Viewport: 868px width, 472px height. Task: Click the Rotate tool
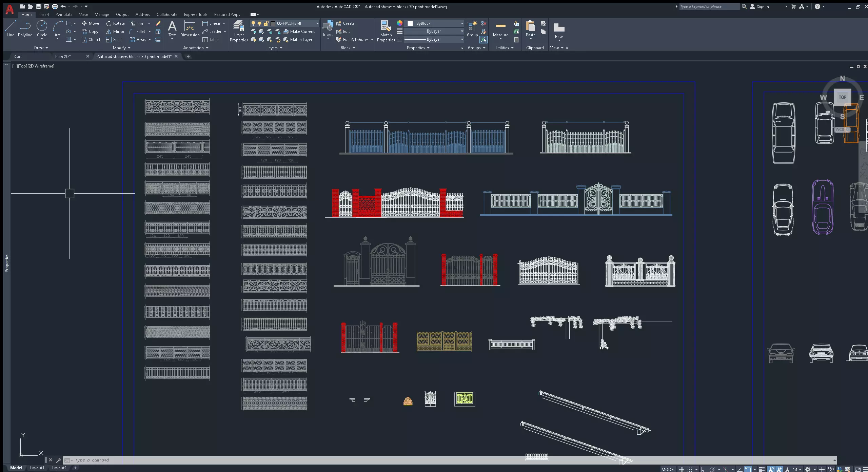pos(115,23)
